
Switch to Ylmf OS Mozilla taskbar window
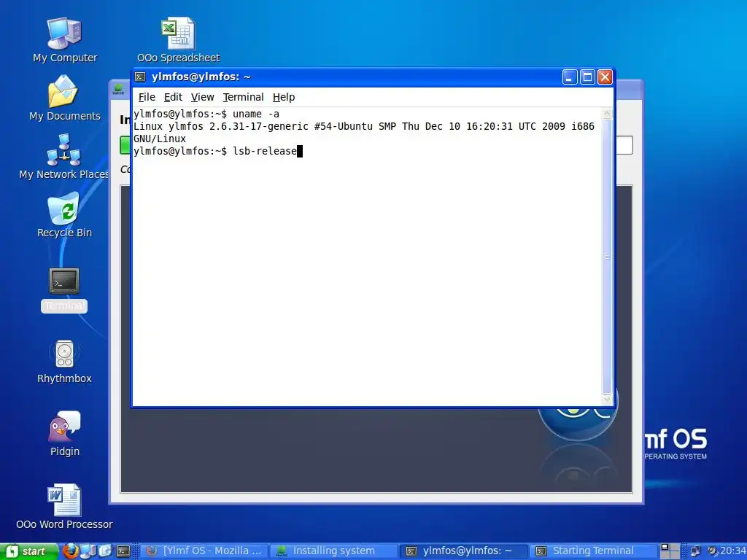click(205, 551)
